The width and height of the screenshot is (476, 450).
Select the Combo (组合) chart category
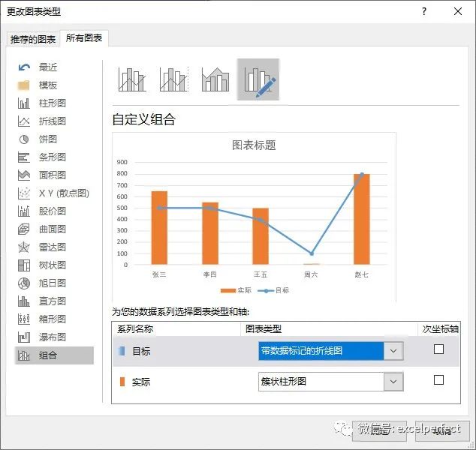coord(54,355)
